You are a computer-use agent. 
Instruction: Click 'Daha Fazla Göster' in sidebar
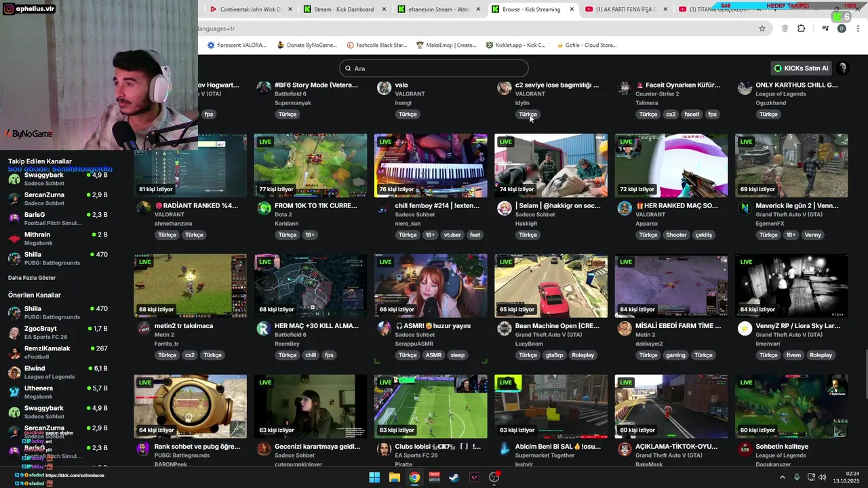[x=32, y=278]
